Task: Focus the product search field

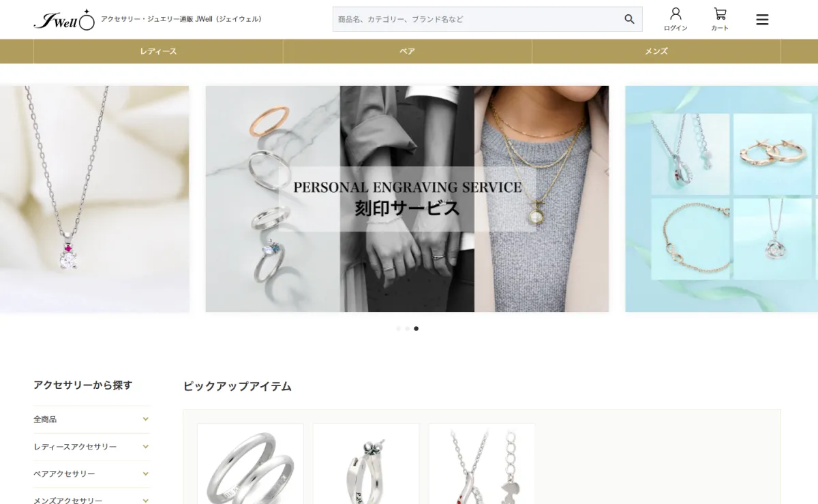Action: coord(477,19)
